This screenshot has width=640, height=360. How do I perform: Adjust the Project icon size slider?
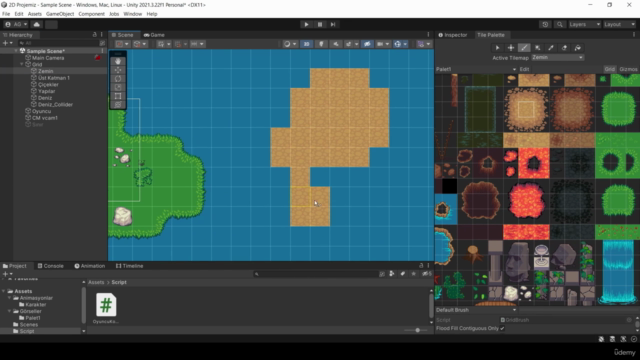tap(417, 330)
